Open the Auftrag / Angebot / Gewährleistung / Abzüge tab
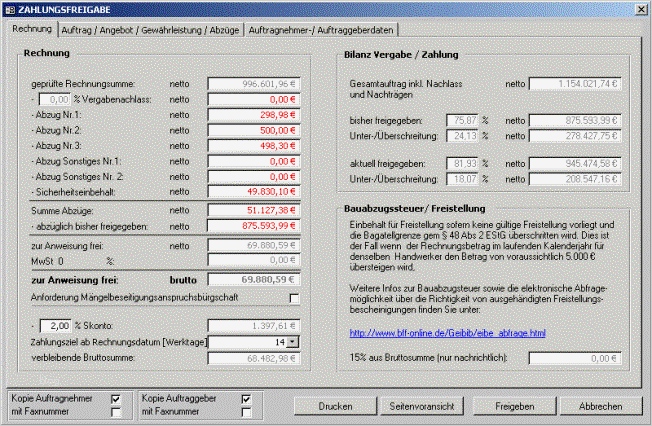 tap(150, 30)
